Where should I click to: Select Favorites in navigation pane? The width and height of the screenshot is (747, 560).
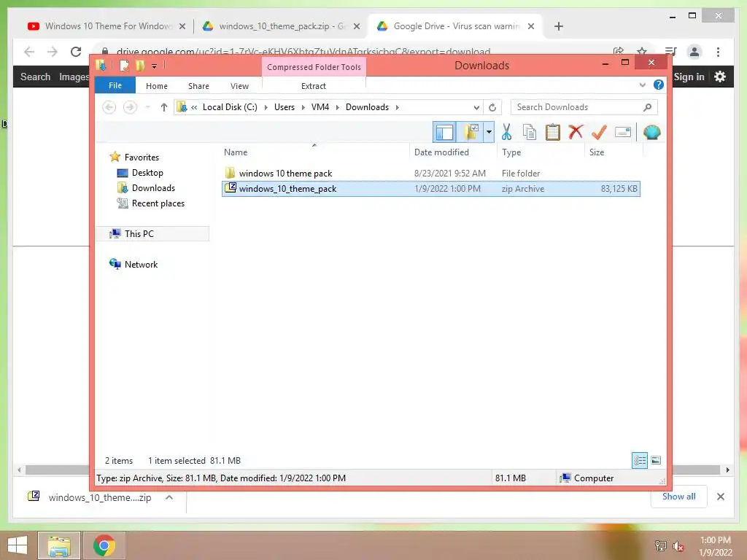(x=142, y=157)
